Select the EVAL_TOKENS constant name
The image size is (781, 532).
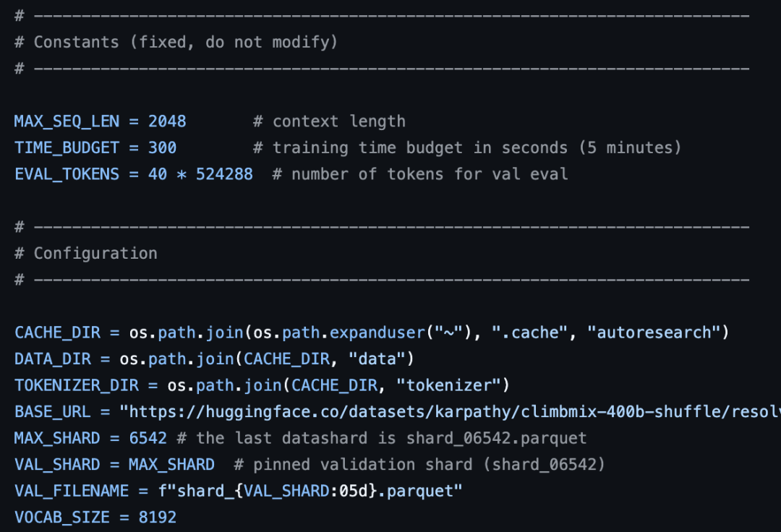tap(67, 174)
